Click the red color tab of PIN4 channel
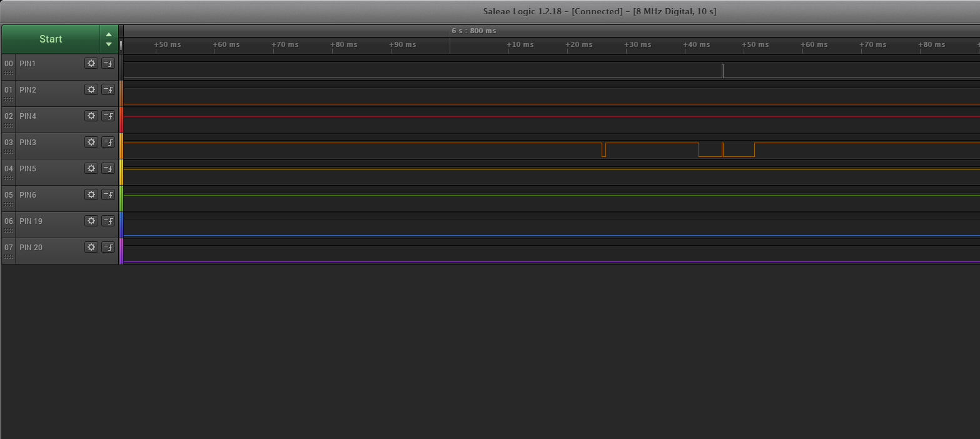The height and width of the screenshot is (439, 980). click(121, 119)
